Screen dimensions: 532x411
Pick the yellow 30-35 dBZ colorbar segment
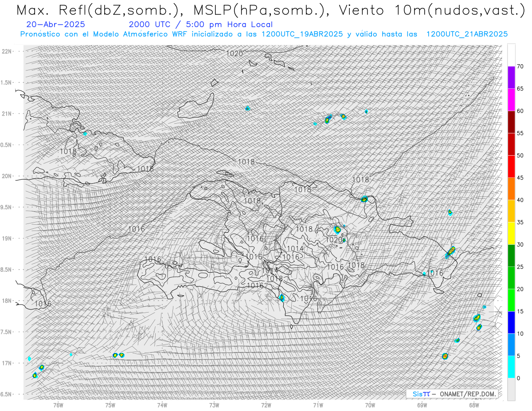(x=511, y=233)
